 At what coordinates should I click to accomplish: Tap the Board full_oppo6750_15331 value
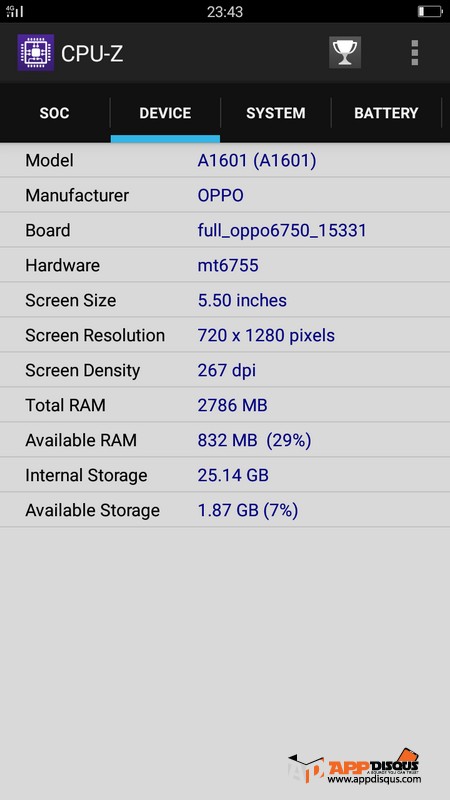[282, 231]
